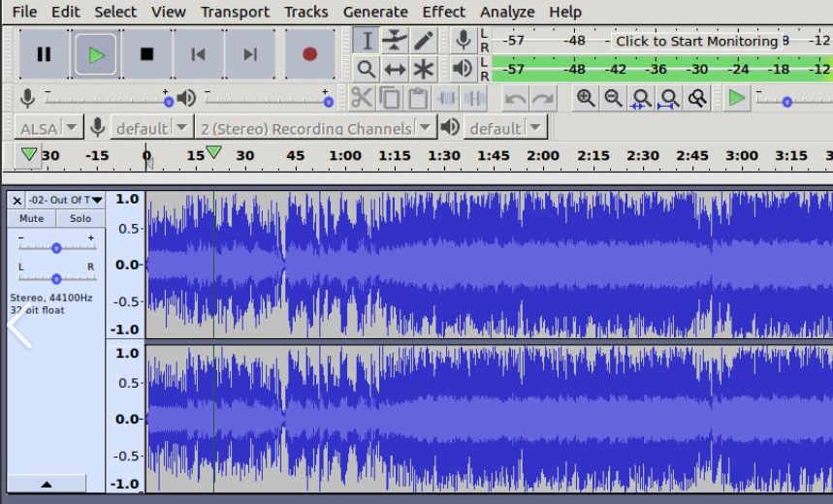Silence the selected audio
The height and width of the screenshot is (504, 833).
[x=474, y=98]
